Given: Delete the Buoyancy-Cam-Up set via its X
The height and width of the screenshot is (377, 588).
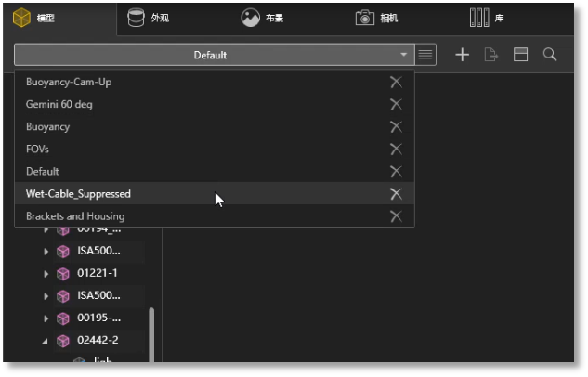Looking at the screenshot, I should point(396,82).
